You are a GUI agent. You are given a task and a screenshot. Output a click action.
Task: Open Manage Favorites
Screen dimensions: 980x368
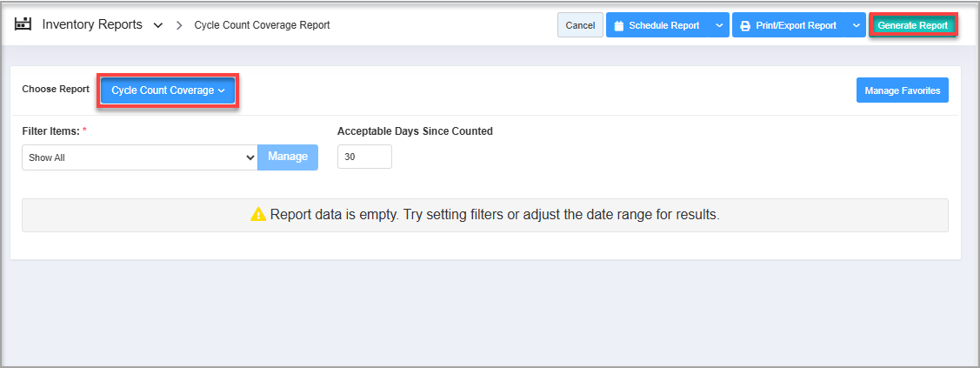[902, 90]
